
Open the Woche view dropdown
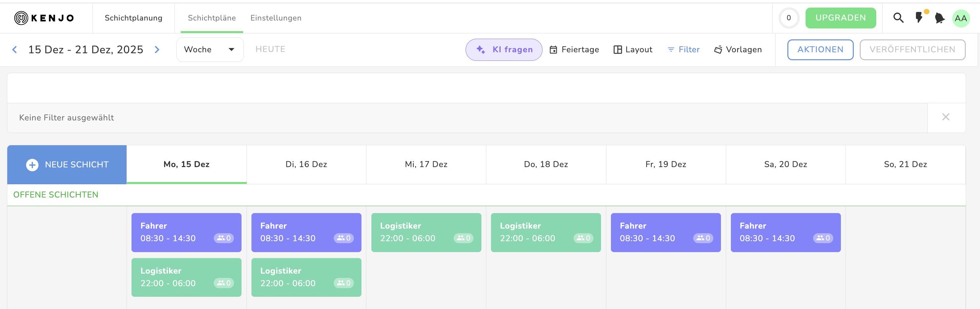coord(209,50)
